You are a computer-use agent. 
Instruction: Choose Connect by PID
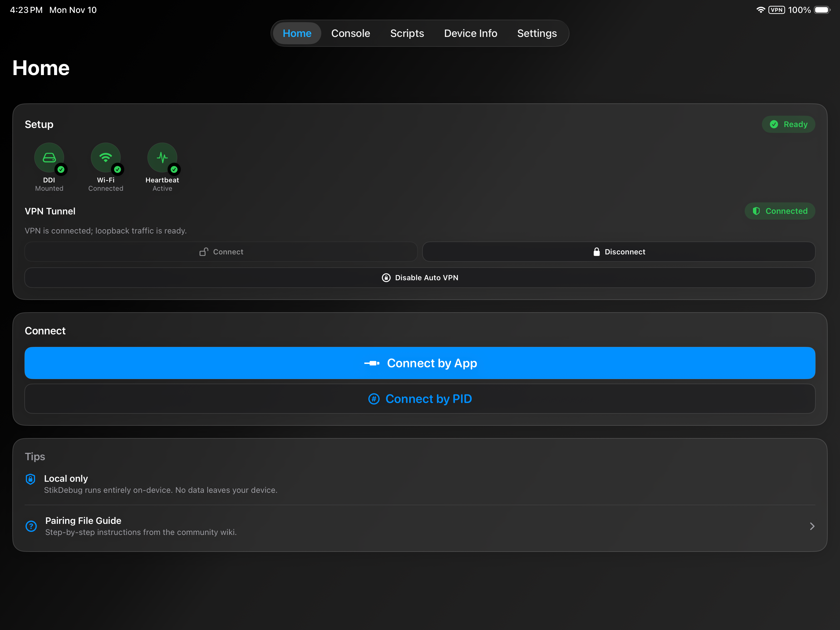[x=420, y=399]
